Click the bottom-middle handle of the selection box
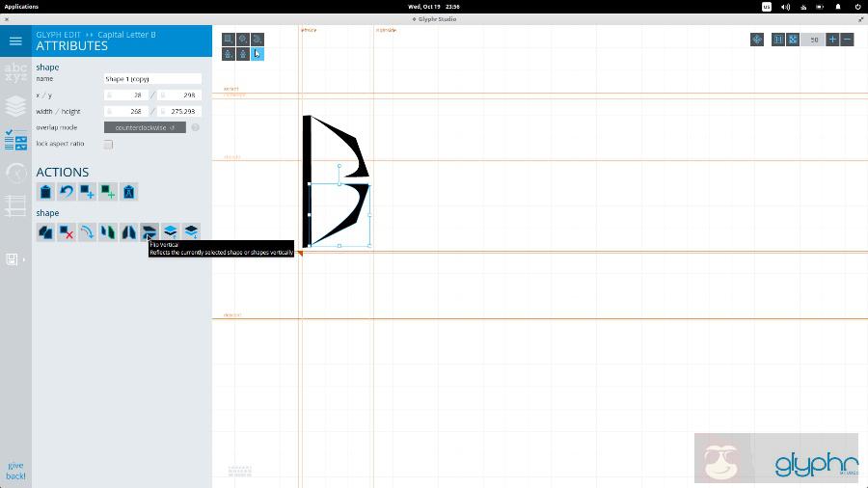The width and height of the screenshot is (868, 488). pos(339,246)
